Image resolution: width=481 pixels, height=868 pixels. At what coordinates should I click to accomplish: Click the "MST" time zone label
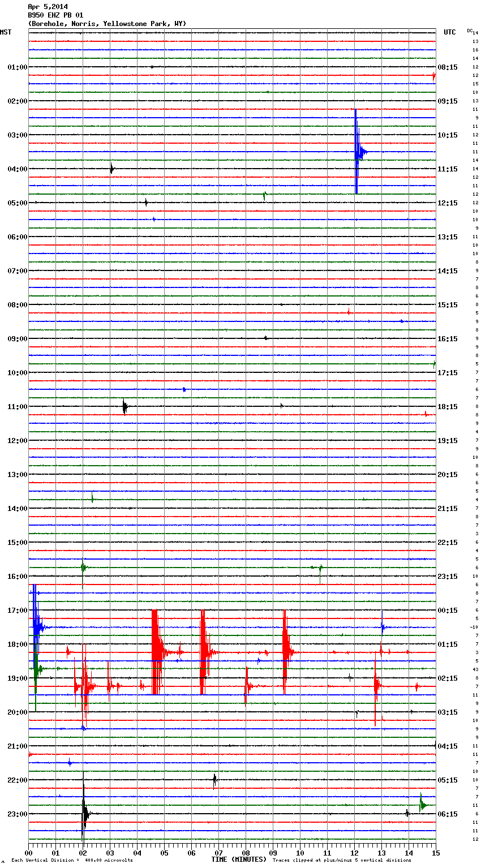pos(6,32)
